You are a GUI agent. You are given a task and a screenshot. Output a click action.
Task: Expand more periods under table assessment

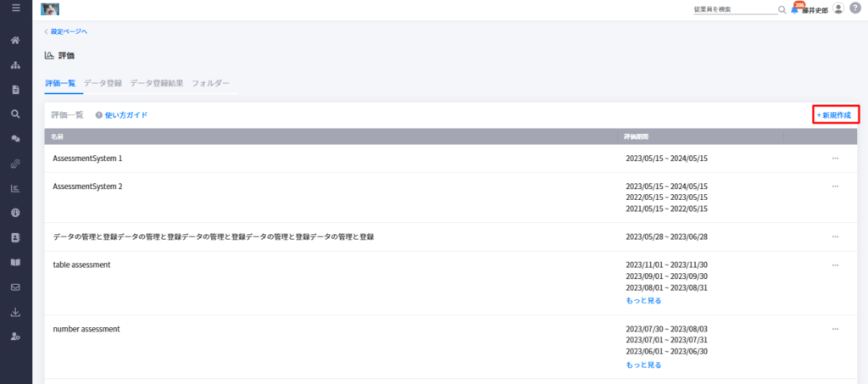click(x=643, y=301)
